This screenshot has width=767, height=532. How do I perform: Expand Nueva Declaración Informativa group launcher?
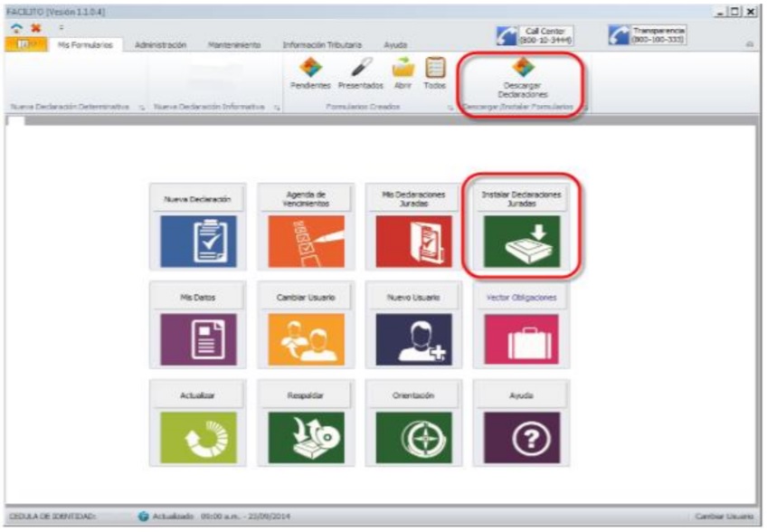tap(276, 107)
